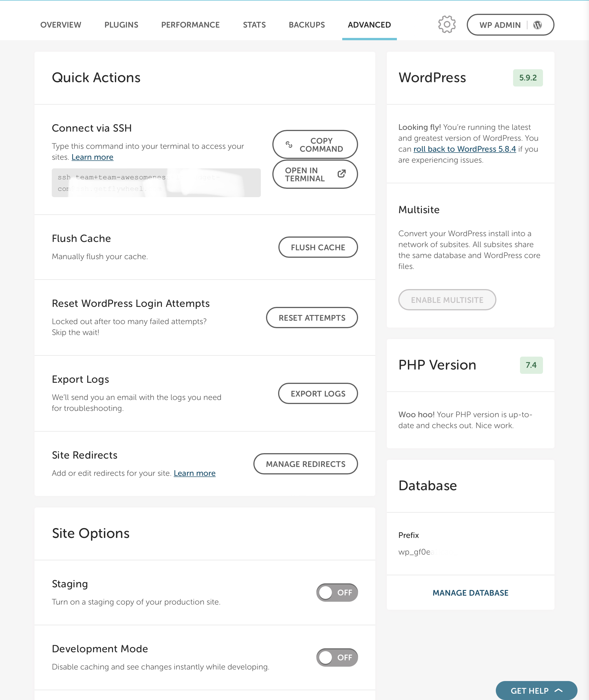The height and width of the screenshot is (700, 589).
Task: Click the SSH command text box
Action: point(156,183)
